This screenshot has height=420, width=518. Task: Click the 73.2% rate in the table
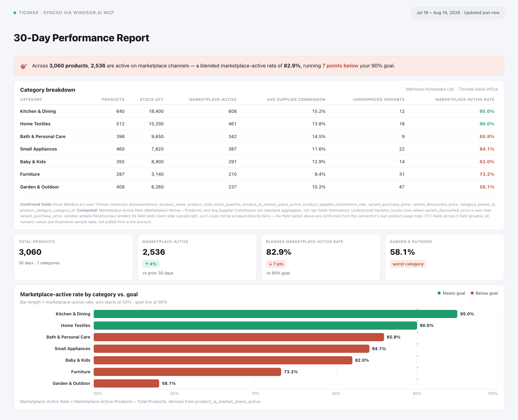(x=487, y=174)
